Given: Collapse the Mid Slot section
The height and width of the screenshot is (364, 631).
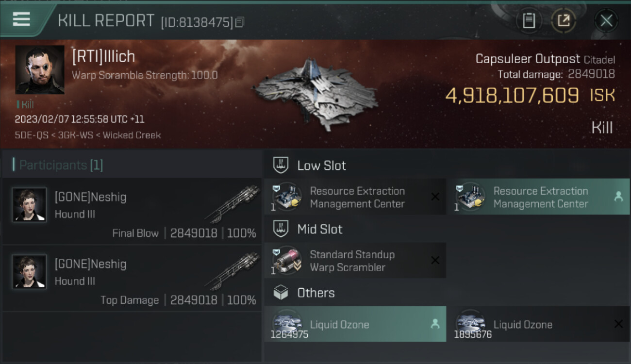Looking at the screenshot, I should (x=319, y=229).
